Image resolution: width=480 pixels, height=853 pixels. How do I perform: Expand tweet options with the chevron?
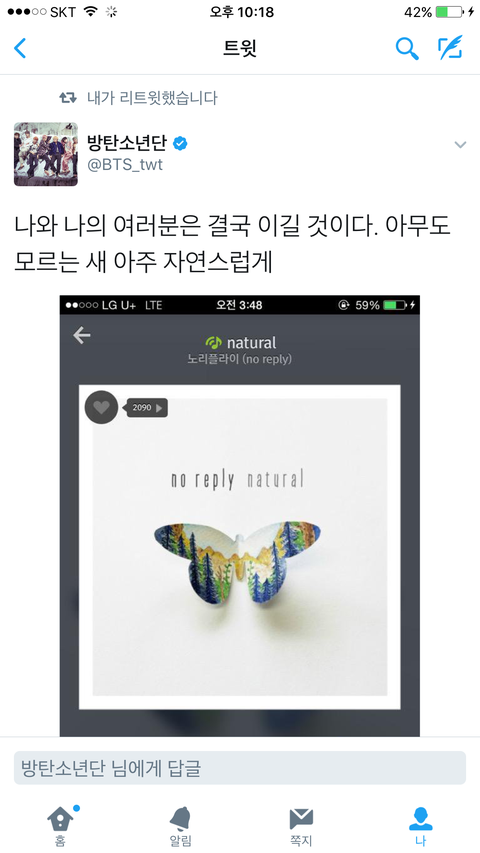pos(460,145)
